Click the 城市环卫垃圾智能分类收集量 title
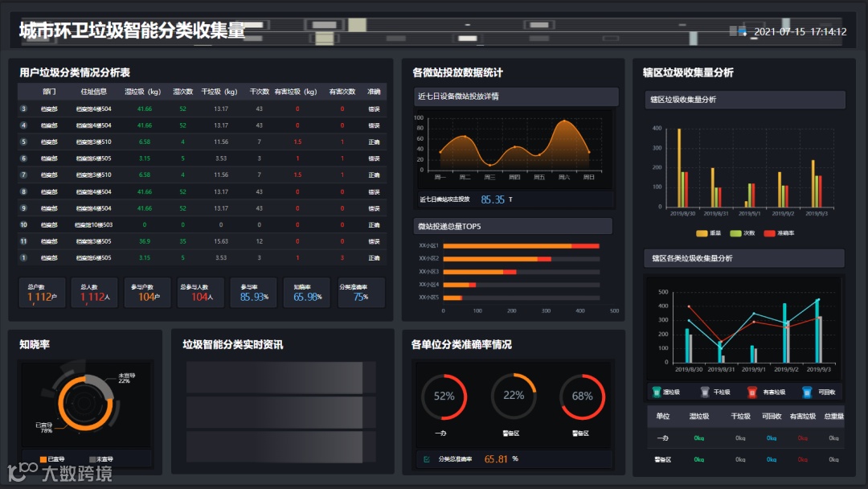The height and width of the screenshot is (489, 868). pyautogui.click(x=132, y=31)
